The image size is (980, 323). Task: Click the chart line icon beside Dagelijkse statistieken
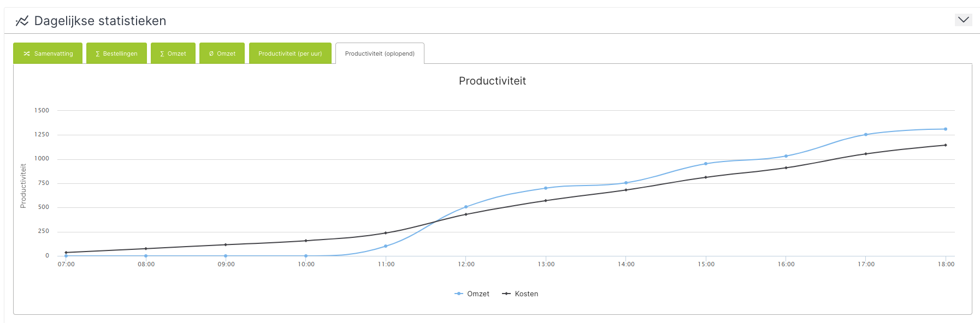[x=22, y=21]
